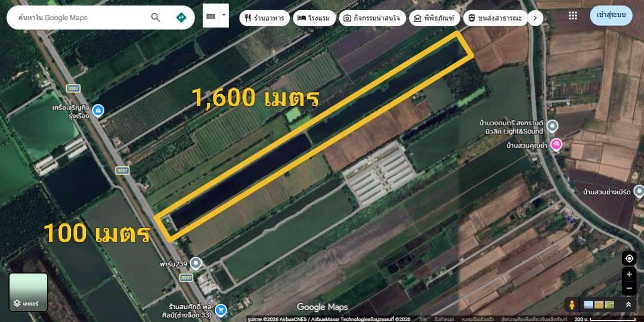
Task: Click the เครือเจริญกิจรุ่งเรือง place marker
Action: [x=98, y=110]
